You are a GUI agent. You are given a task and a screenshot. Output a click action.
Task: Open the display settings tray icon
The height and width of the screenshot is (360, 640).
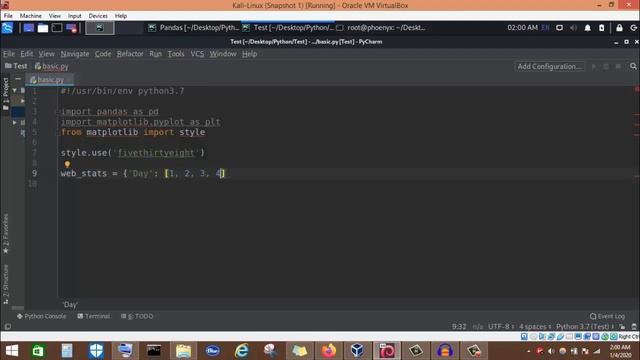coord(559,28)
